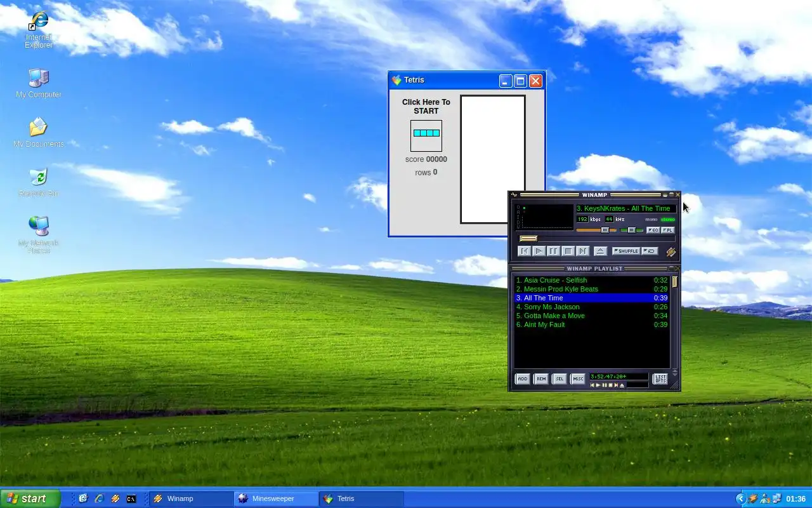Click the Winamp playlist scrollbar thumb
812x508 pixels.
coord(675,282)
